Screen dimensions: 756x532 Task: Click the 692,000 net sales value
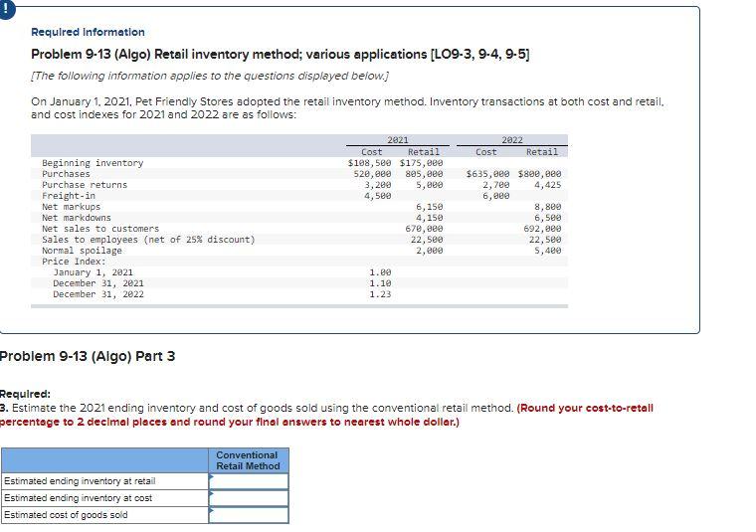coord(542,229)
